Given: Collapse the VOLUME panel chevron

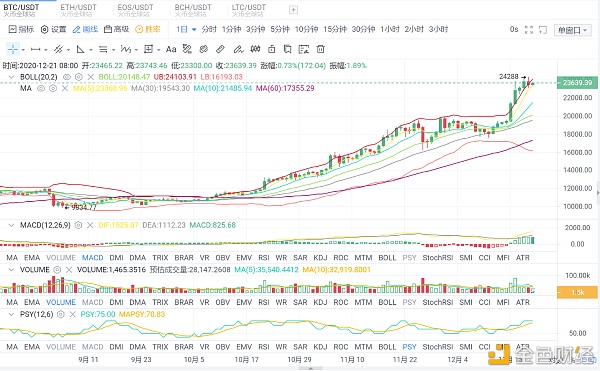Looking at the screenshot, I should [x=11, y=270].
